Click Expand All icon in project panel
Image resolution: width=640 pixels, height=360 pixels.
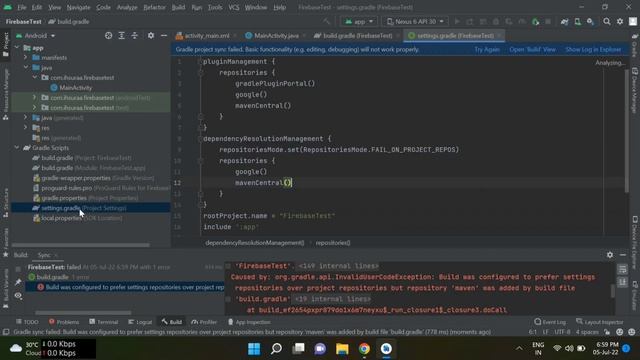[x=122, y=36]
